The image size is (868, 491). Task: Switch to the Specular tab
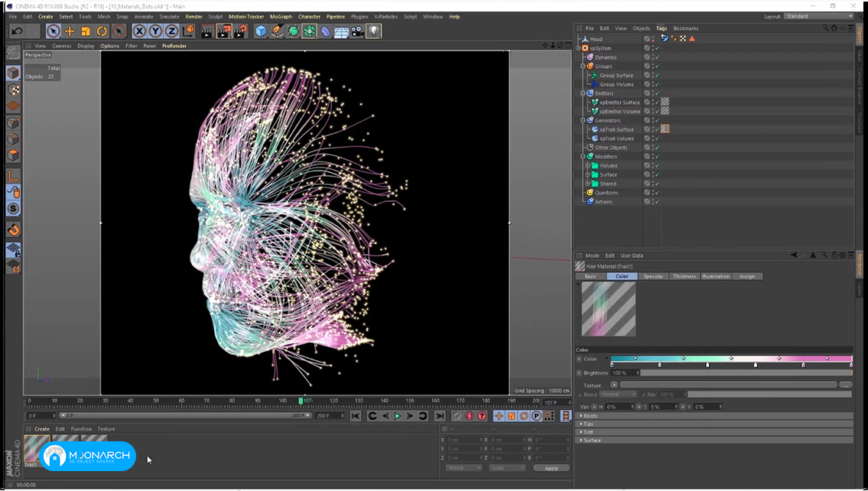[x=653, y=276]
